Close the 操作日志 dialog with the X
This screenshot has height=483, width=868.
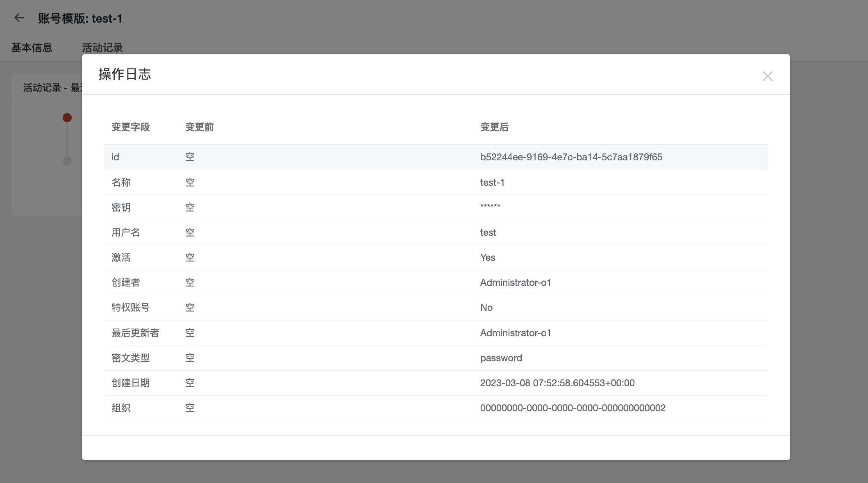[767, 76]
